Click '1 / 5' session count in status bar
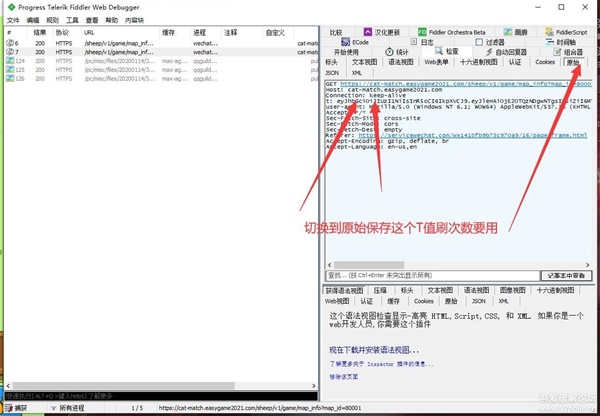600x416 pixels. pos(137,408)
